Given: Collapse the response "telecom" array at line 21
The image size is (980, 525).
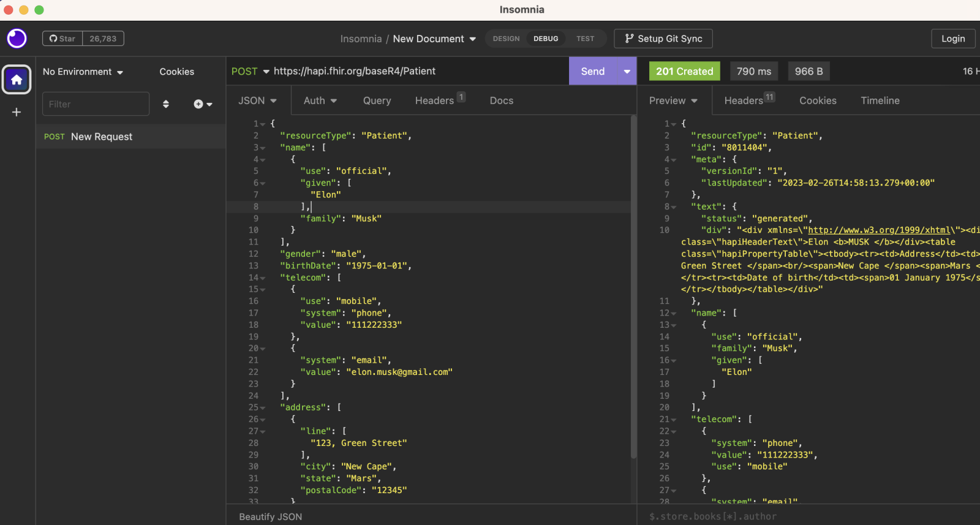Looking at the screenshot, I should (x=674, y=420).
